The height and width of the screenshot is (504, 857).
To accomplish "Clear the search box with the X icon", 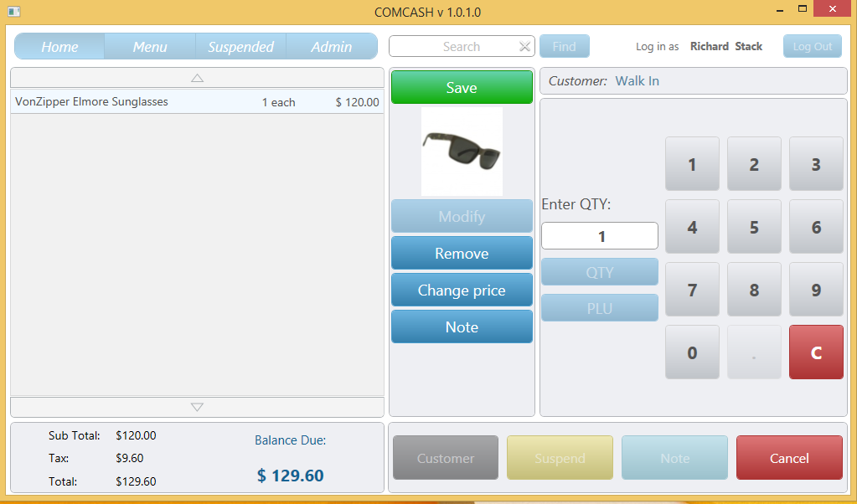I will [x=525, y=46].
